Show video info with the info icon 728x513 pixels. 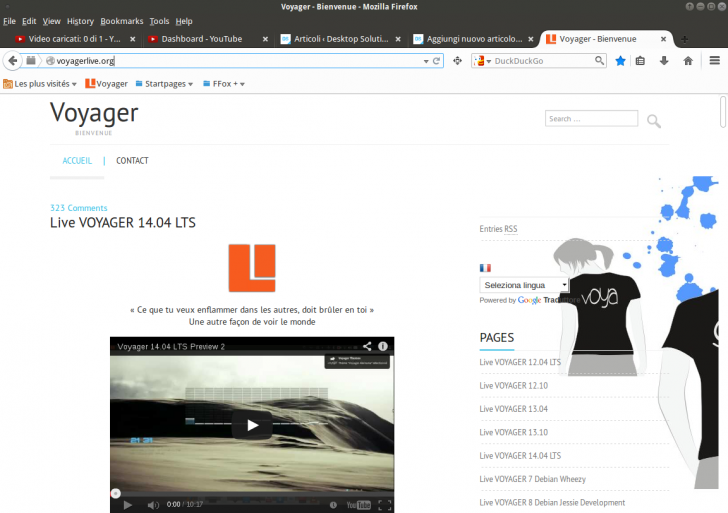tap(382, 346)
